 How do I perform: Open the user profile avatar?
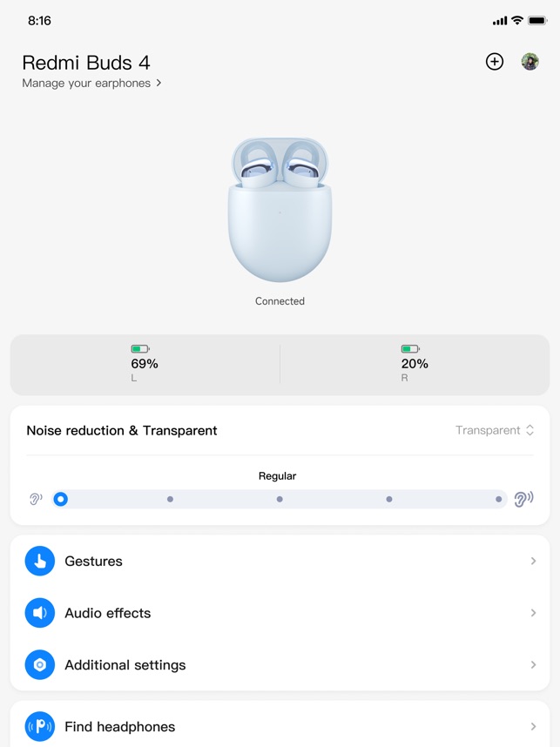pos(530,62)
